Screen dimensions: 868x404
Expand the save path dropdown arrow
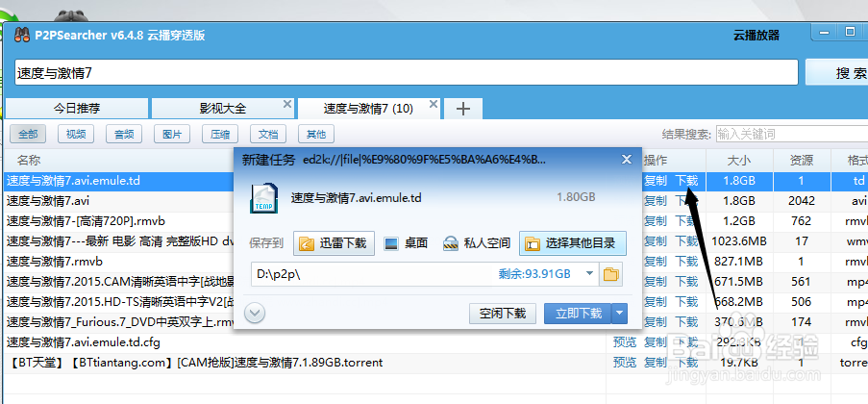coord(589,274)
